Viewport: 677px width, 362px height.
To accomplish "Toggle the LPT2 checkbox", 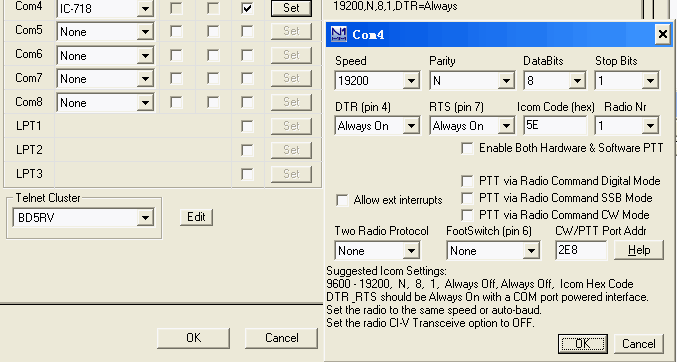I will [x=247, y=150].
